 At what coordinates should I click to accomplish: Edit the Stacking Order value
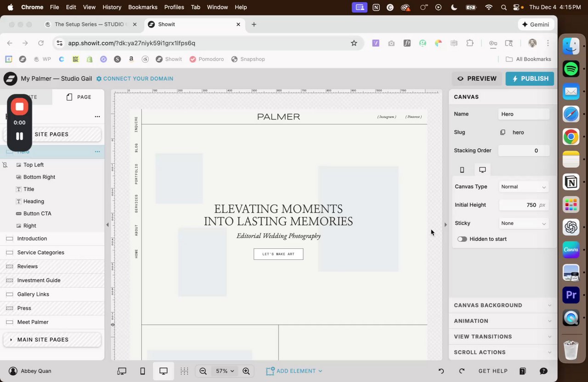click(x=524, y=151)
